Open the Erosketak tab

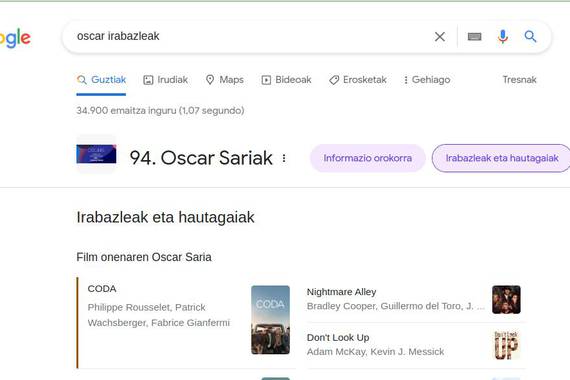tap(358, 80)
